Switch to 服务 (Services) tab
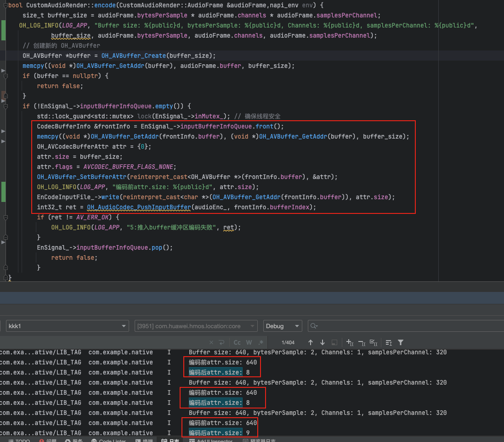504x442 pixels. 74,440
